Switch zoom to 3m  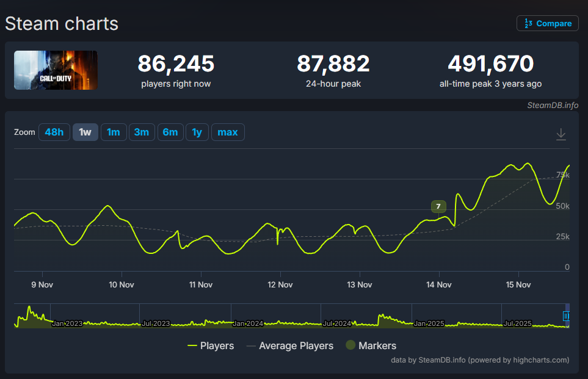[x=142, y=132]
